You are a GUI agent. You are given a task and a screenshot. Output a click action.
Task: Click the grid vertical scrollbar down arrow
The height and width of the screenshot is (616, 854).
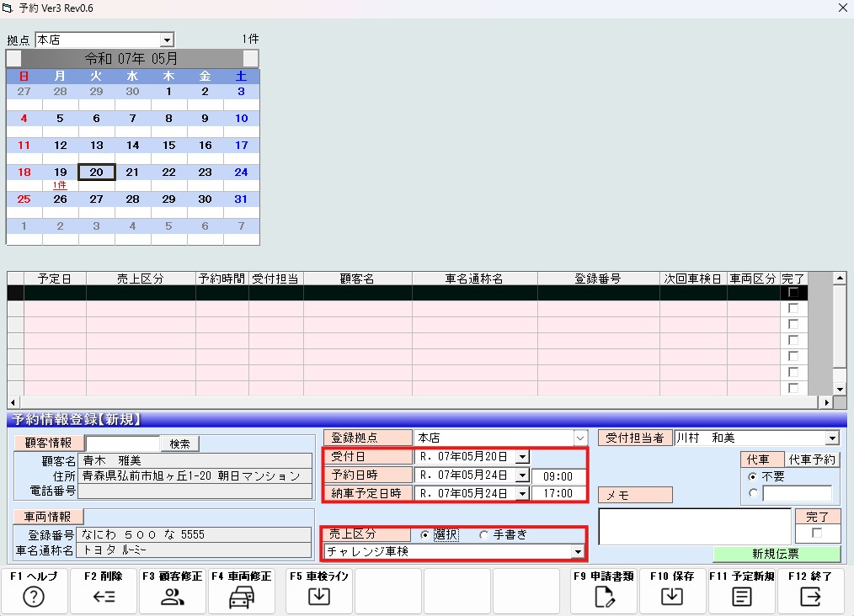[x=840, y=389]
